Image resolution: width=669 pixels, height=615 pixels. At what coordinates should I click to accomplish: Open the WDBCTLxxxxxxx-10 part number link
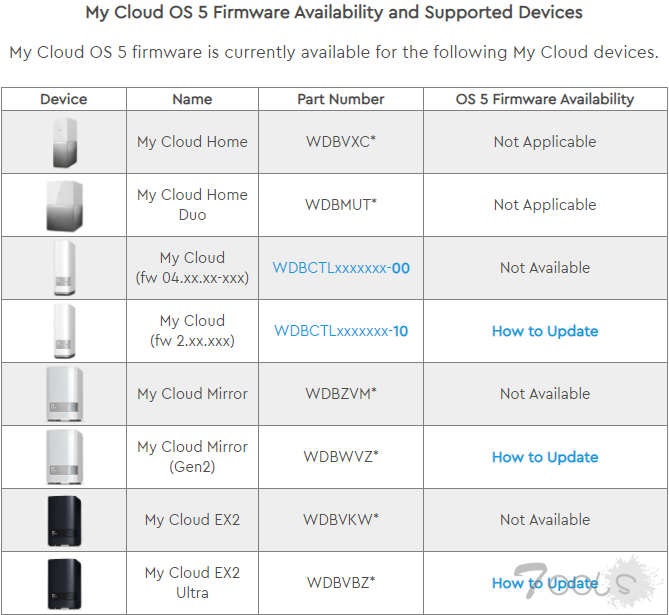tap(341, 331)
